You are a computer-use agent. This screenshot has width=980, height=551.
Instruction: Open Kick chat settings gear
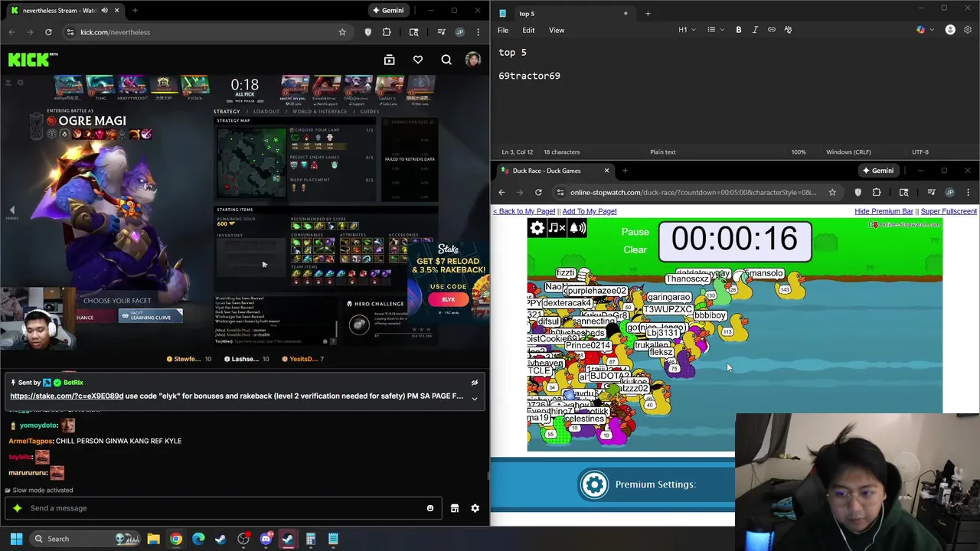click(x=475, y=508)
